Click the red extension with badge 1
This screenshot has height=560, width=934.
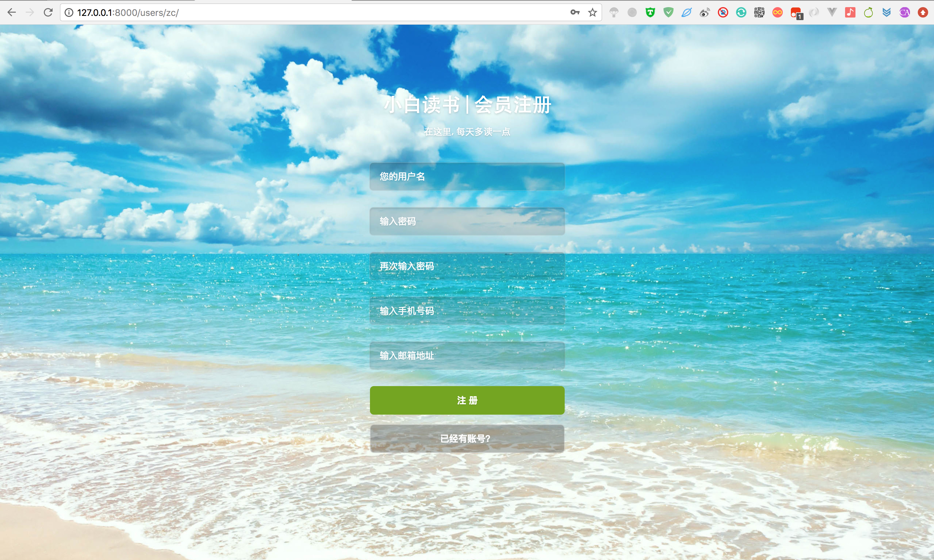point(796,13)
